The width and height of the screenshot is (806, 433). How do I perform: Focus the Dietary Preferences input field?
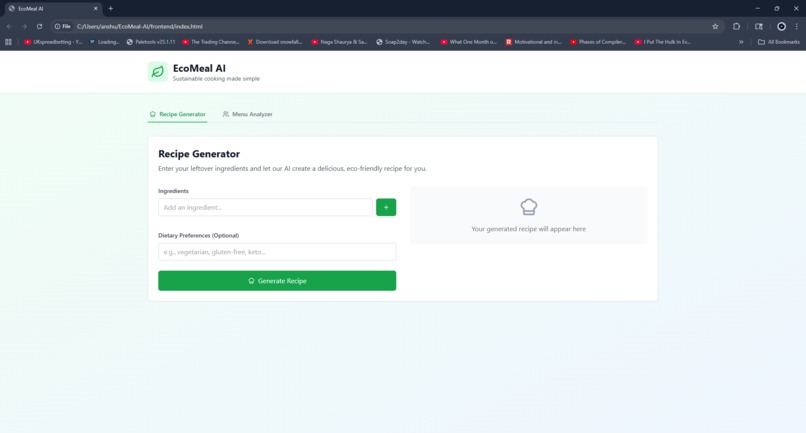coord(277,252)
